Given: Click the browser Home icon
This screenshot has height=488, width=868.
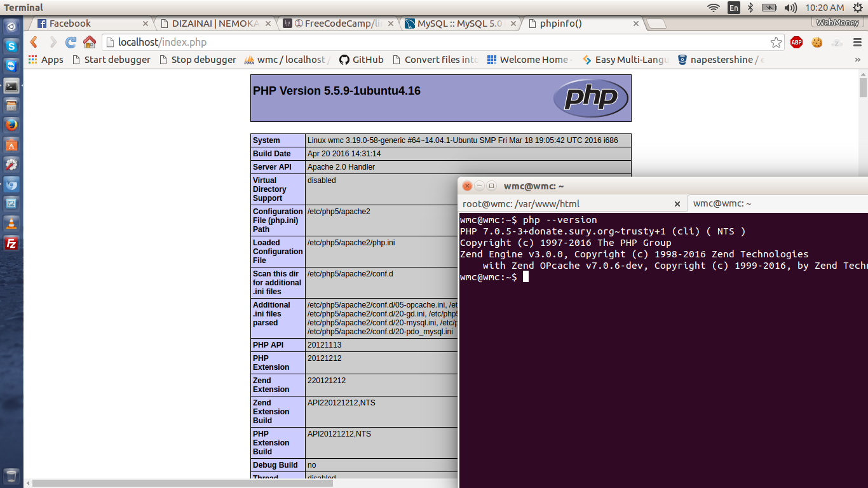Looking at the screenshot, I should (90, 43).
